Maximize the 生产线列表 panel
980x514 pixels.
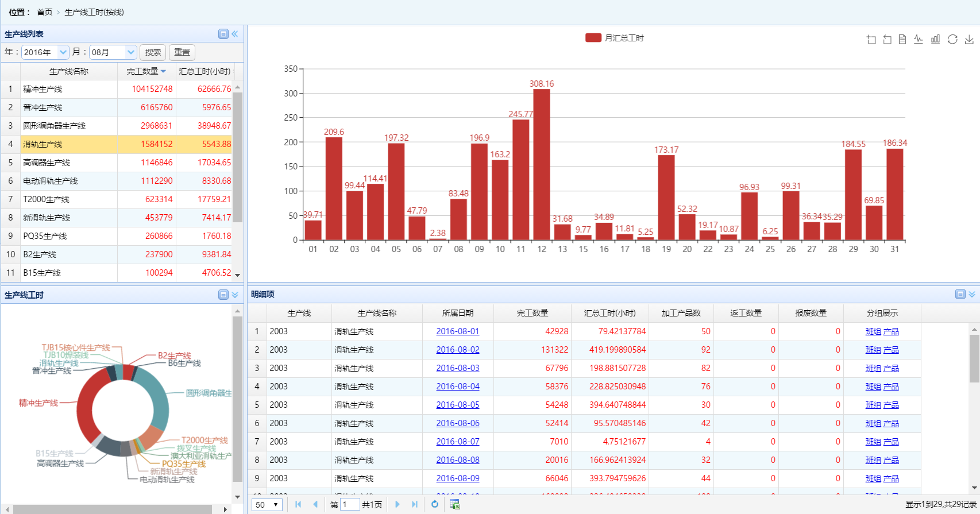coord(223,34)
